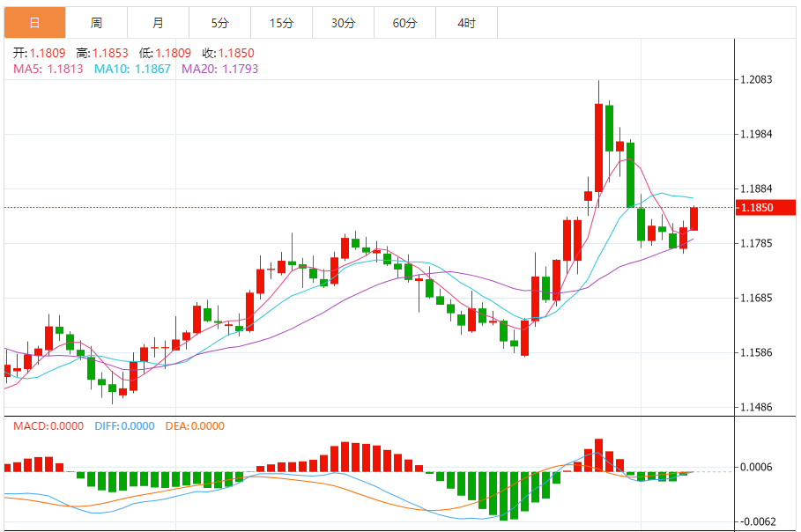Click the red 1.1850 current price label
The image size is (801, 532).
pyautogui.click(x=765, y=207)
